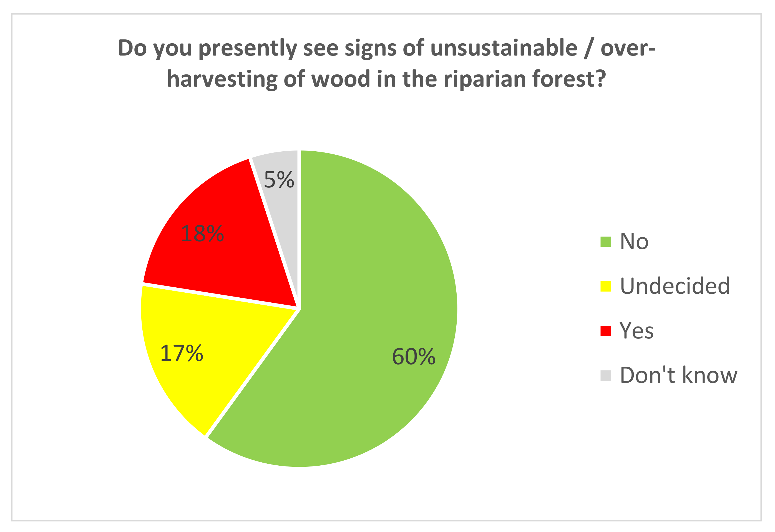Click the gray legend swatch for Don't know
775x532 pixels.
[x=606, y=376]
